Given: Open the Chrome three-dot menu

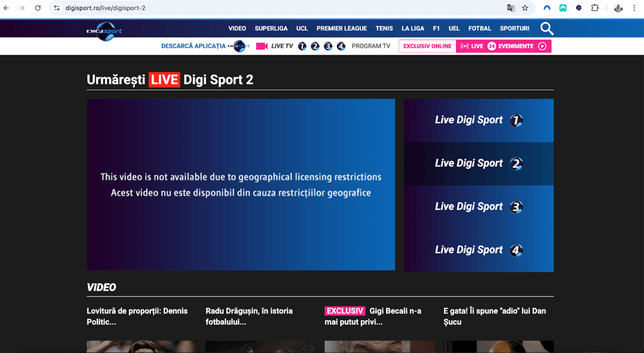Looking at the screenshot, I should [634, 8].
